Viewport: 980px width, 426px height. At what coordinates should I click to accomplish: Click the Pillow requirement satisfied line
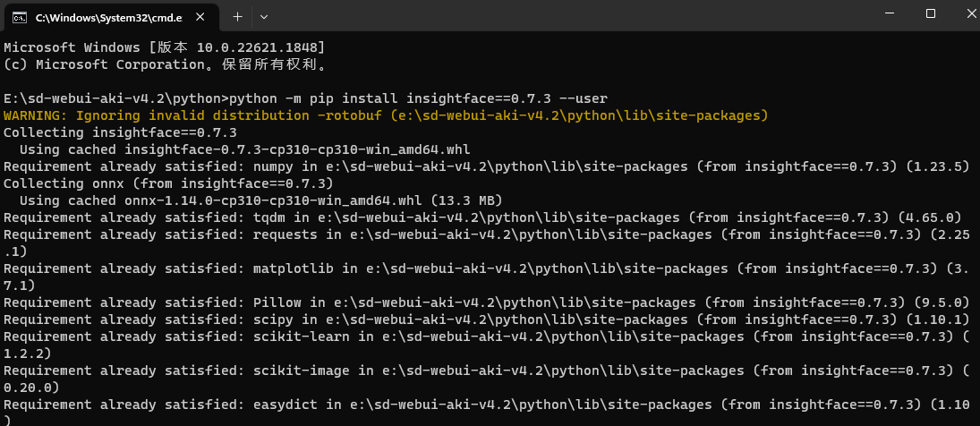487,302
